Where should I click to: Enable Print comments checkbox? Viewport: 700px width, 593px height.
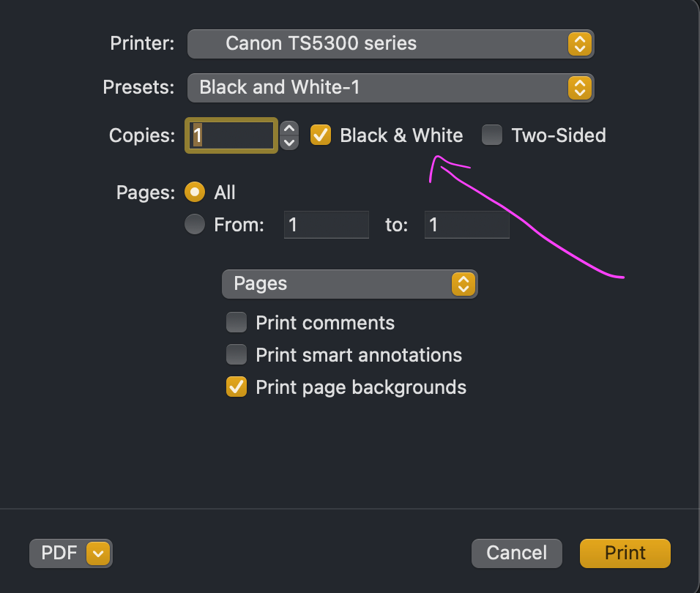pyautogui.click(x=237, y=323)
